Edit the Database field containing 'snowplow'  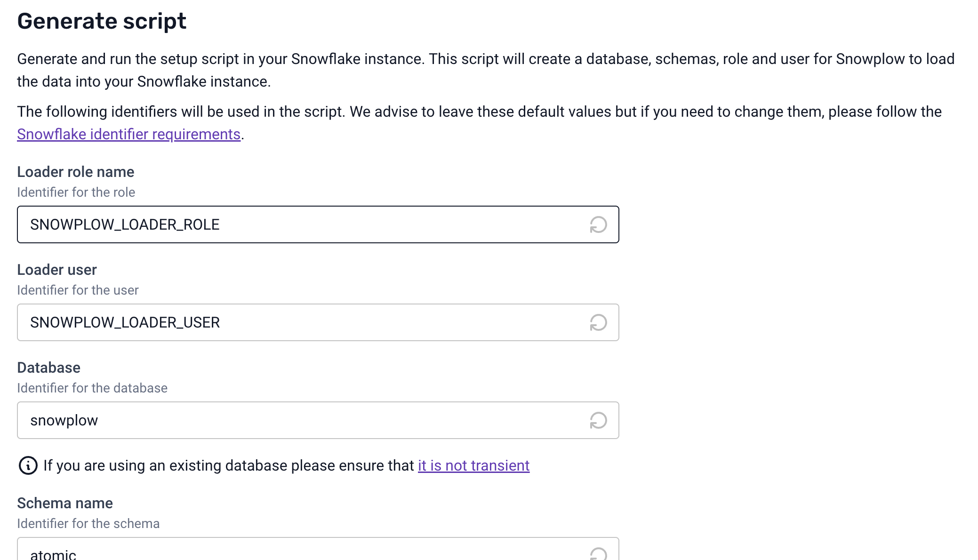coord(301,421)
